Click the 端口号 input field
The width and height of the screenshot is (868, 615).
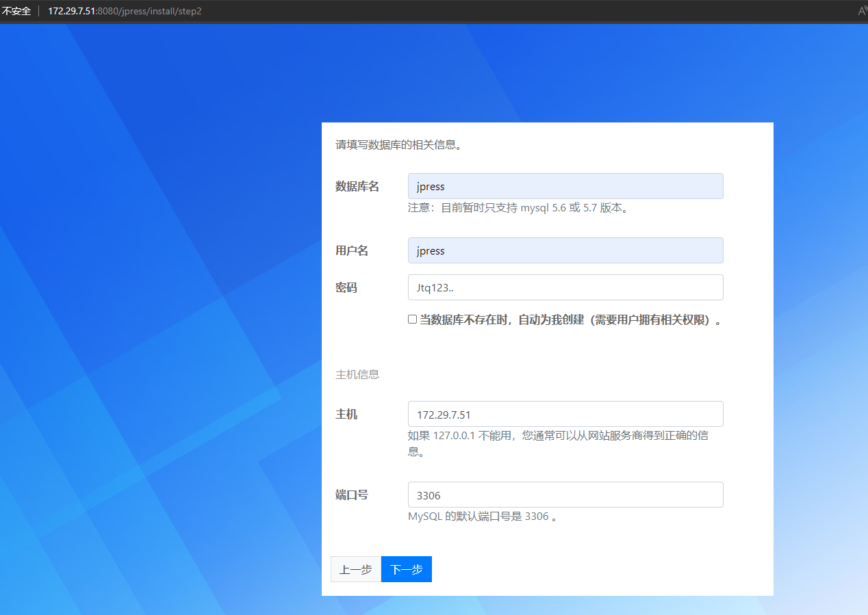click(x=565, y=495)
